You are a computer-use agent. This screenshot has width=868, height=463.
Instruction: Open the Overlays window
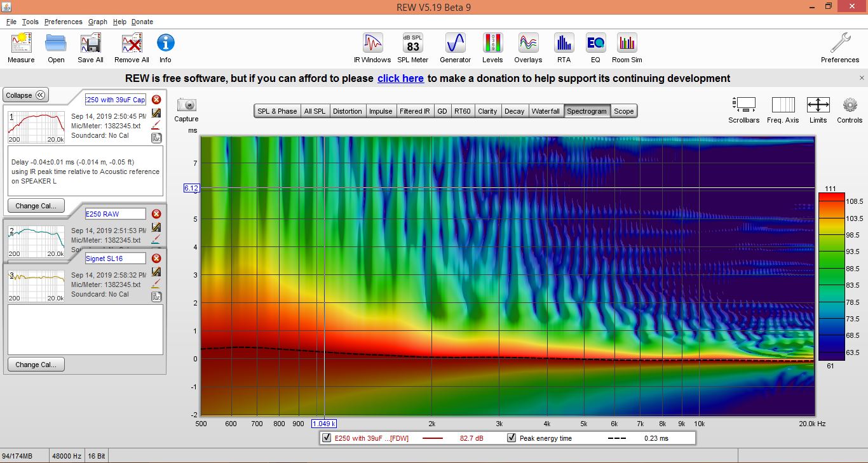point(528,43)
